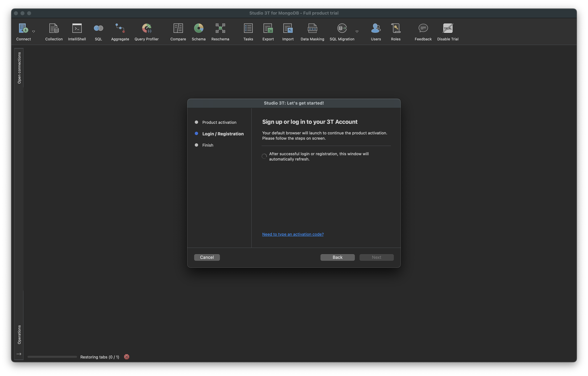588x376 pixels.
Task: Click the Cancel button in the dialog
Action: pyautogui.click(x=207, y=257)
